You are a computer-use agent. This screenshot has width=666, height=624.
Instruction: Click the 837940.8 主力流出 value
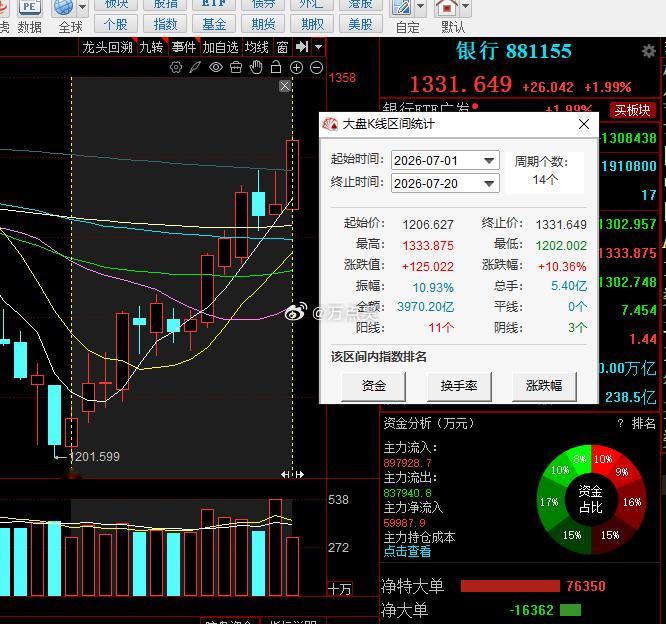(408, 493)
